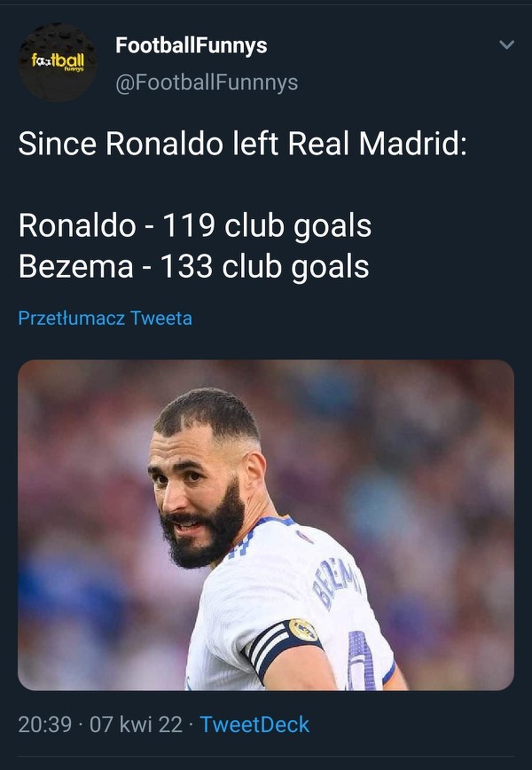Screen dimensions: 532x770
Task: Click the FootballFunnys display name
Action: click(191, 45)
